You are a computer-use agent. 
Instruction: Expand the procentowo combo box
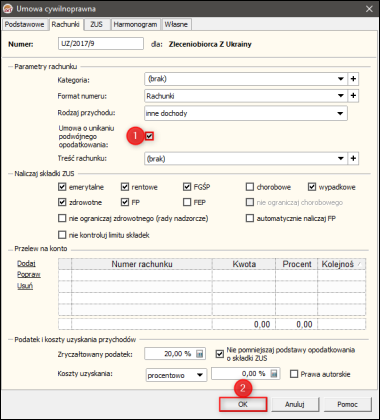click(200, 375)
